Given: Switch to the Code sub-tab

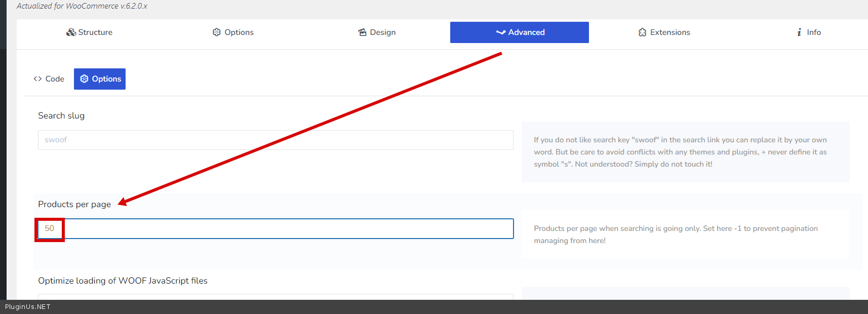Looking at the screenshot, I should (54, 79).
